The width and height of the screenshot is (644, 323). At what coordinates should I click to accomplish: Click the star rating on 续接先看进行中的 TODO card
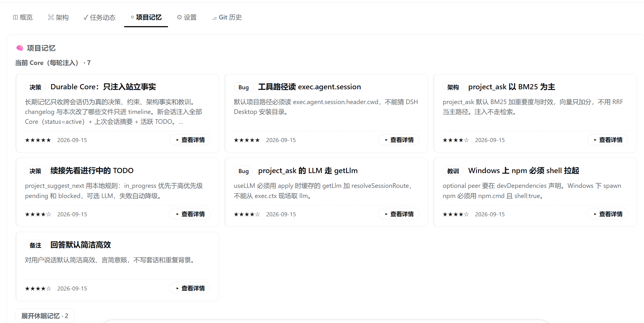(38, 214)
